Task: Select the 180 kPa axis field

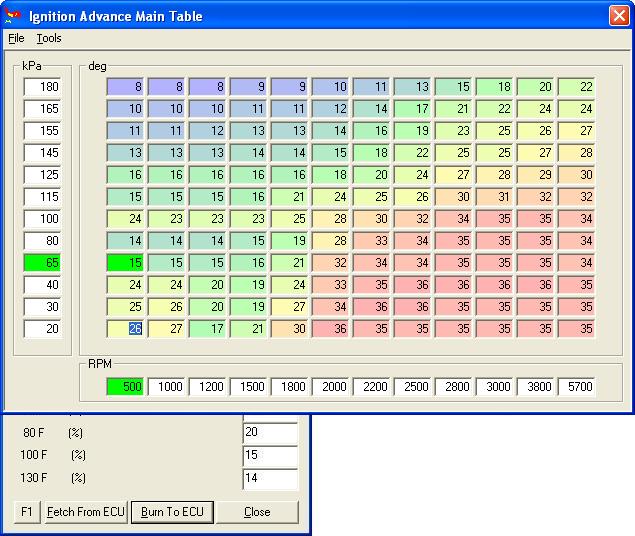Action: (42, 88)
